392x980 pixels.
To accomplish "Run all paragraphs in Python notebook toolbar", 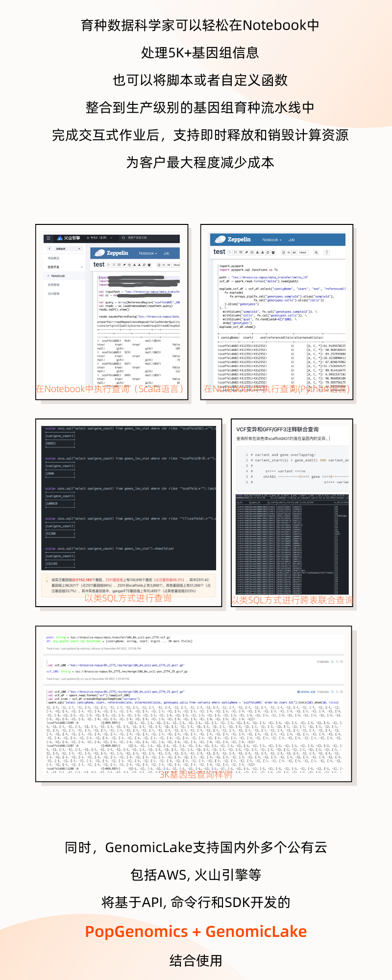I will click(x=230, y=252).
